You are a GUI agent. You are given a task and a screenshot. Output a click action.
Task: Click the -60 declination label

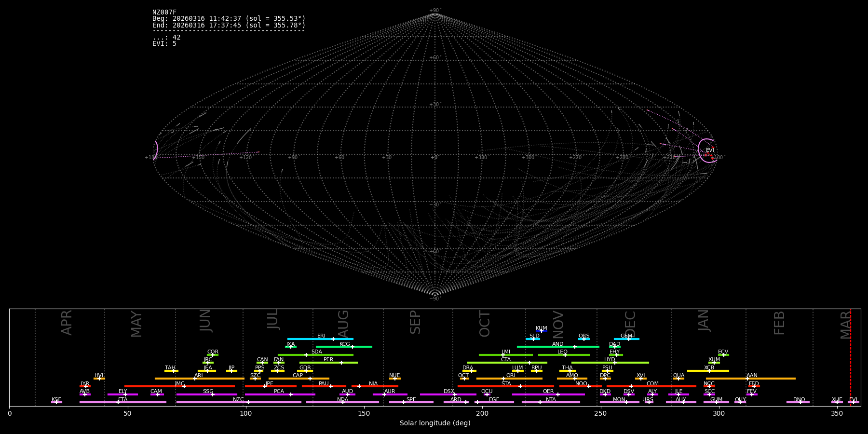[434, 251]
